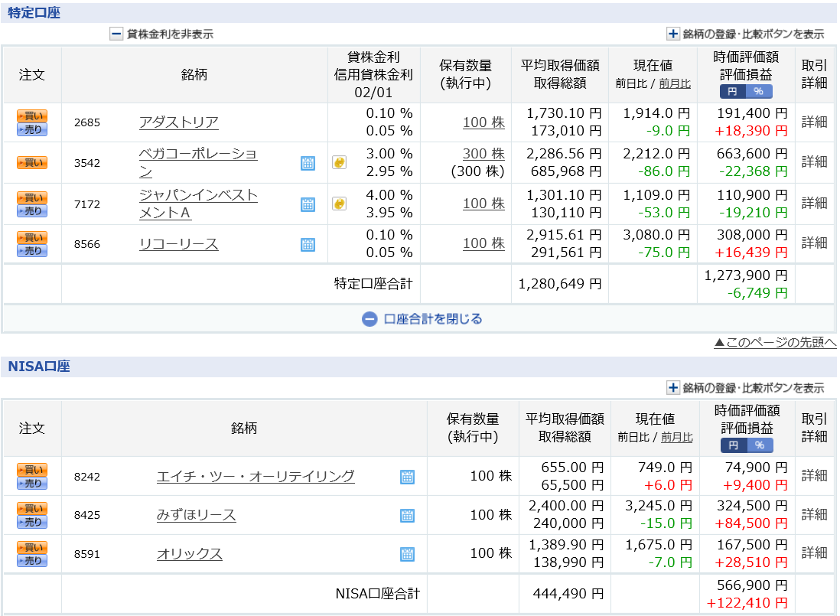Click the 売り button for エイチ・ツー・オーリテイリング
Screen dimensions: 840x616
(x=32, y=483)
